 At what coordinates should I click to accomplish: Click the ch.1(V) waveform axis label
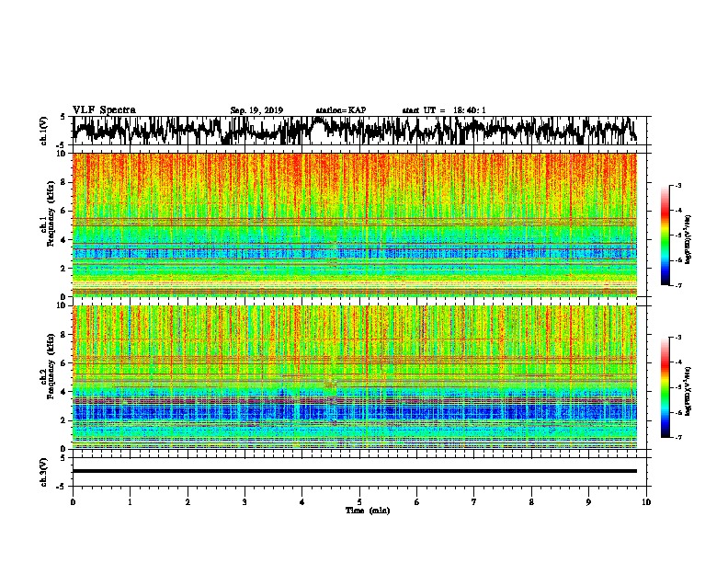click(44, 131)
